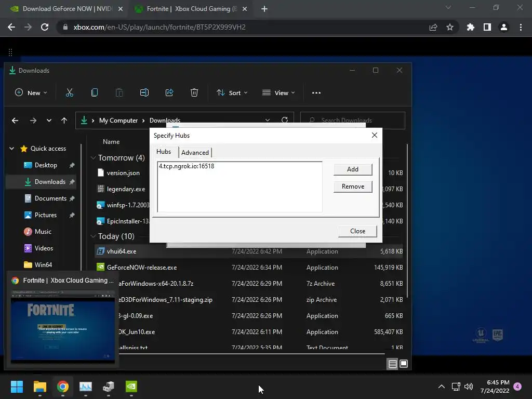Click Chrome icon on taskbar

coord(63,387)
